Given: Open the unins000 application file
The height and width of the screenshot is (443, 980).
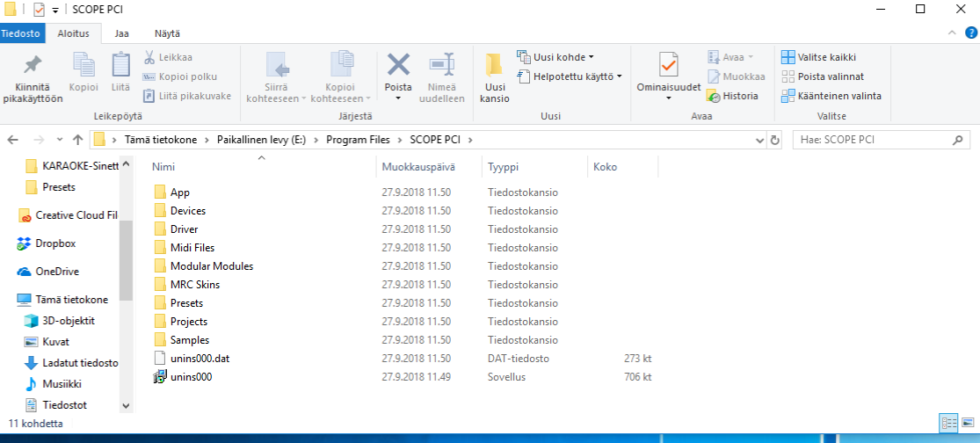Looking at the screenshot, I should [x=191, y=377].
